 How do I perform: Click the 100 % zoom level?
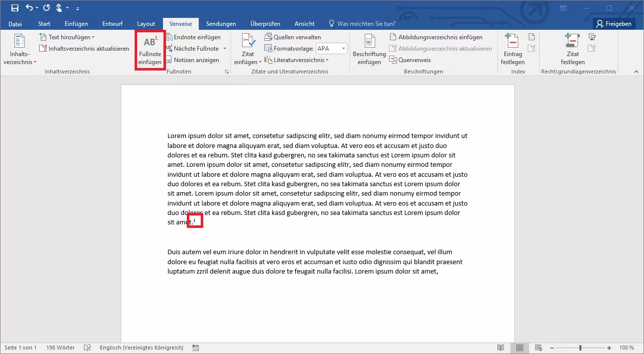[x=627, y=348]
